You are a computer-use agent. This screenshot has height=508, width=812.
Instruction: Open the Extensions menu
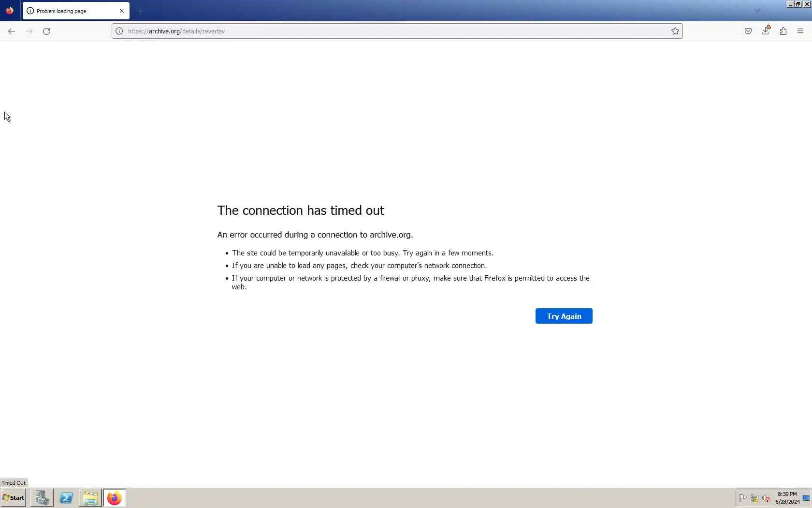pos(783,31)
